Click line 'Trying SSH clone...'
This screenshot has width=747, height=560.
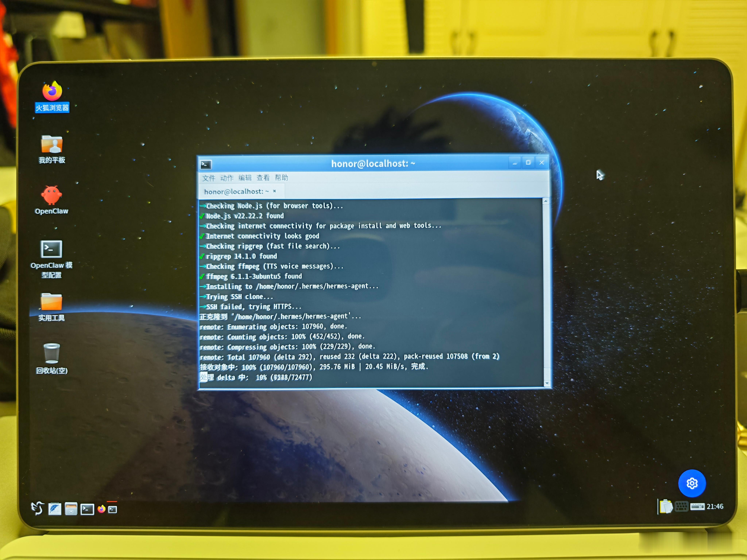239,297
